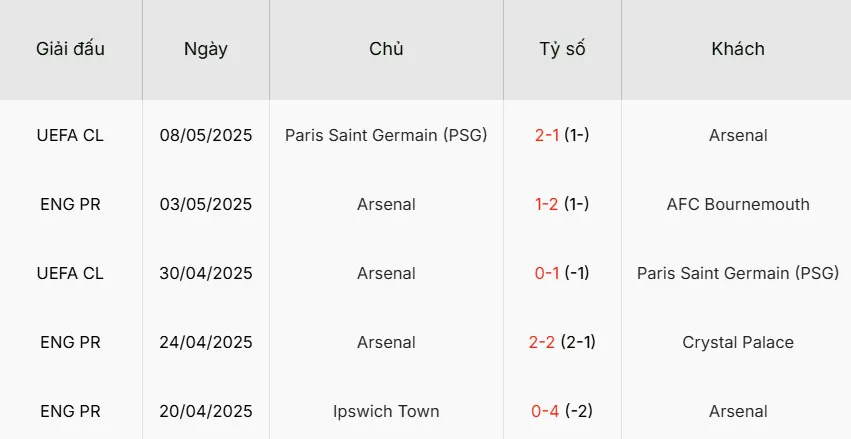Click the 2-2 score against Crystal Palace
The image size is (851, 439).
pos(542,342)
